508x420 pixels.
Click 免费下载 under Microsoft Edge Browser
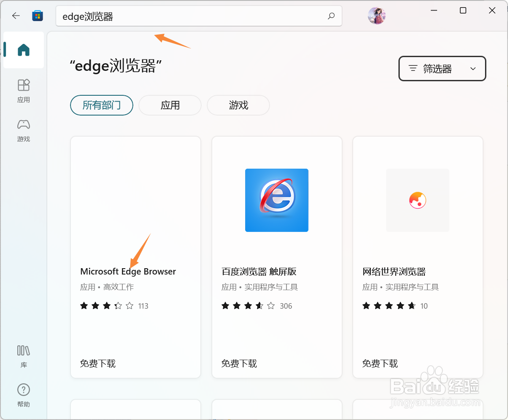(x=98, y=363)
